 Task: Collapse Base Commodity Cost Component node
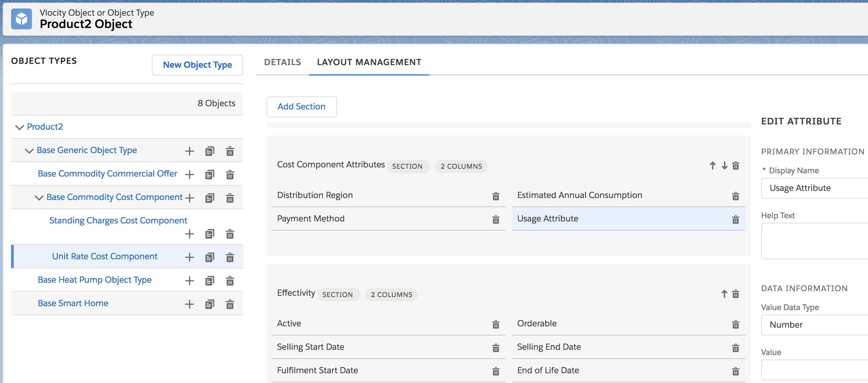tap(39, 197)
